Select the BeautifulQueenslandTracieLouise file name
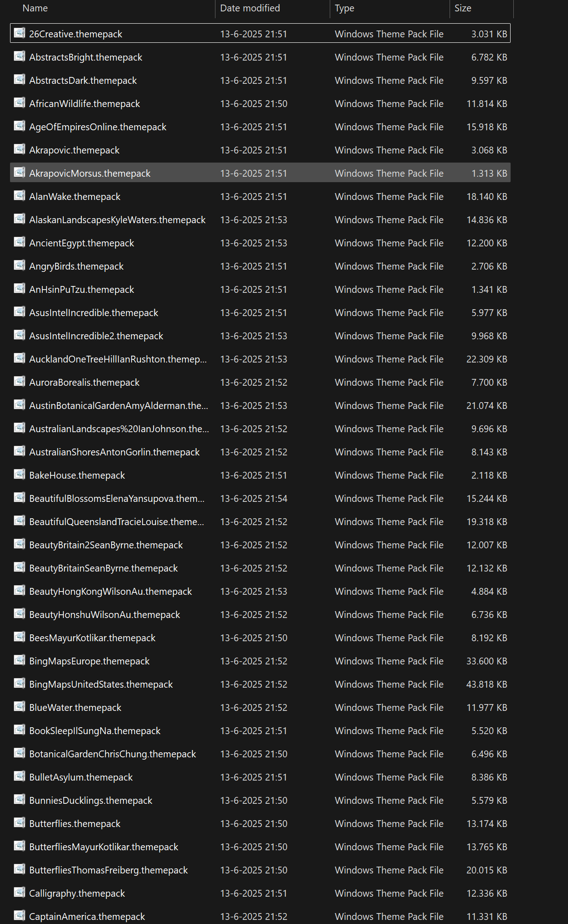Viewport: 568px width, 924px height. [117, 522]
